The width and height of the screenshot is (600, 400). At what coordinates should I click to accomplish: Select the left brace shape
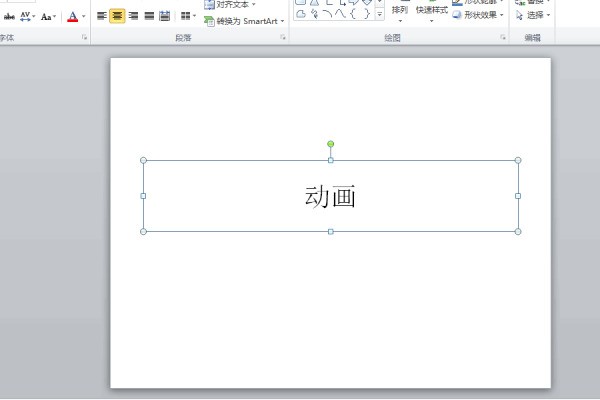(353, 14)
